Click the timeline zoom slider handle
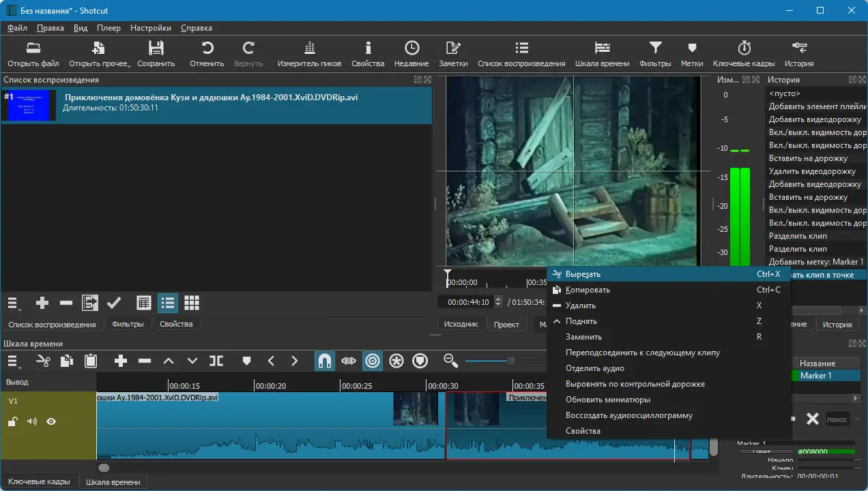Screen dimensions: 868x491 tap(510, 361)
